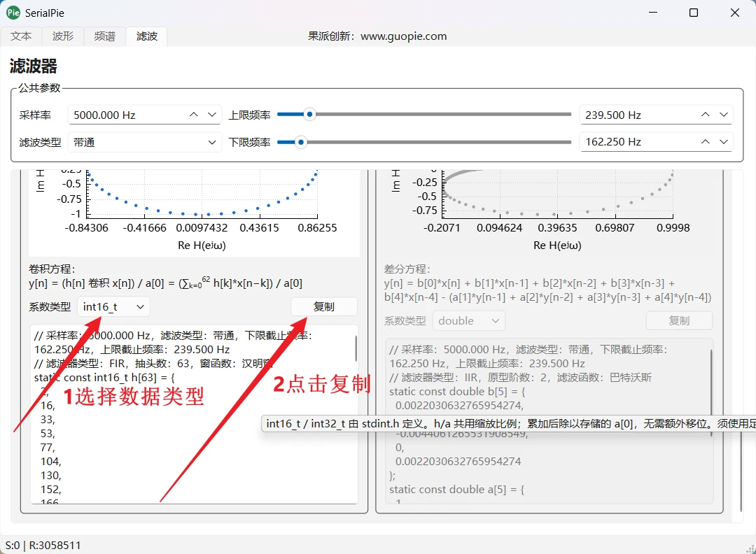Click the 复制 button for FIR code
The height and width of the screenshot is (554, 756).
click(324, 307)
